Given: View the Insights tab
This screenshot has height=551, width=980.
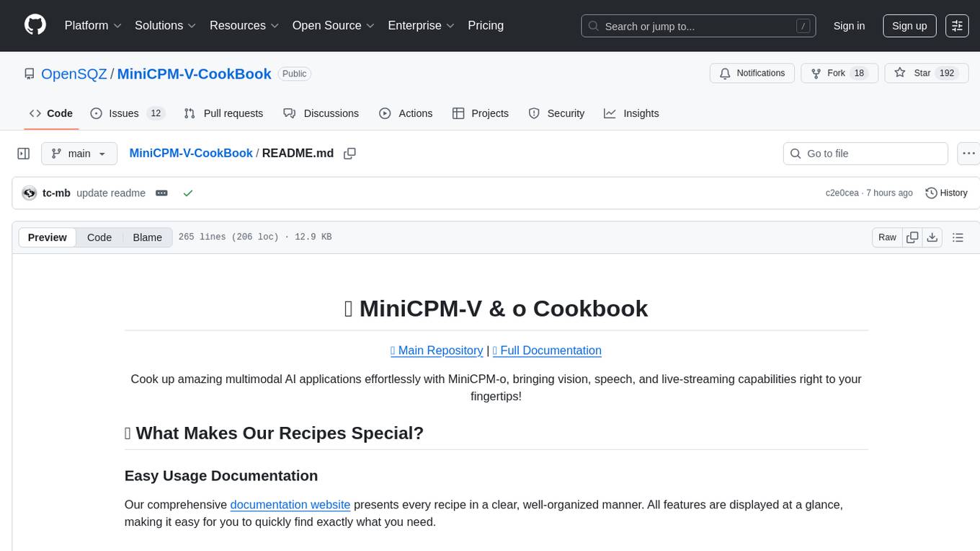Looking at the screenshot, I should [x=631, y=113].
